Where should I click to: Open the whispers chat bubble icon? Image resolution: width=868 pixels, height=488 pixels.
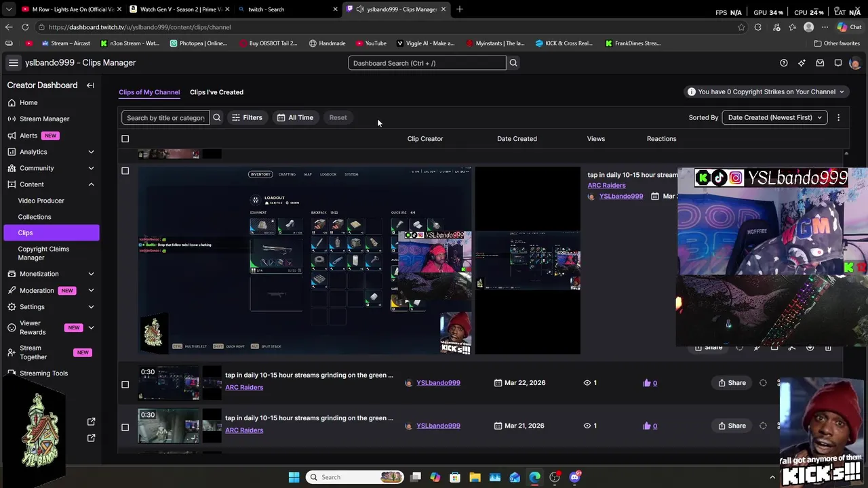coord(838,63)
